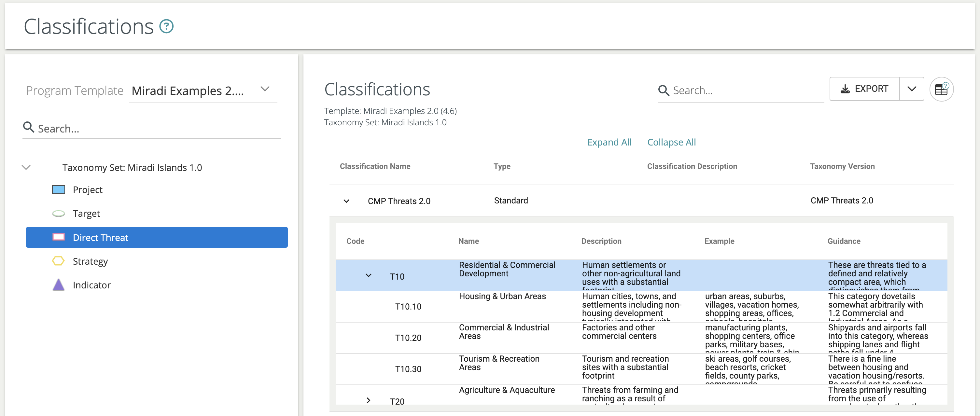Click the Collapse All link

coord(671,142)
